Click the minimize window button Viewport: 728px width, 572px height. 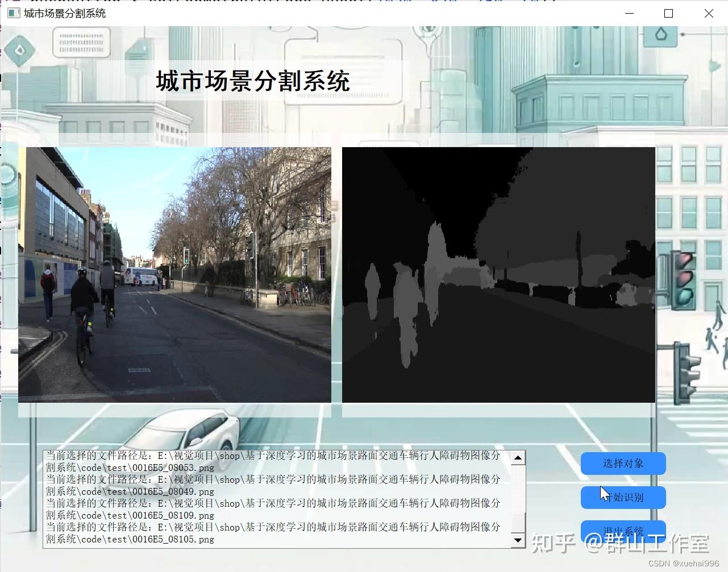629,13
